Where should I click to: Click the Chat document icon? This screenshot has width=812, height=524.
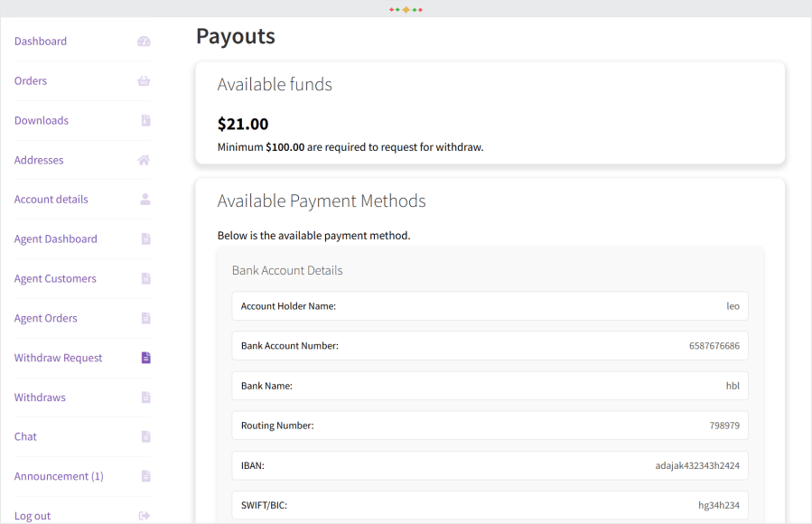click(x=146, y=436)
